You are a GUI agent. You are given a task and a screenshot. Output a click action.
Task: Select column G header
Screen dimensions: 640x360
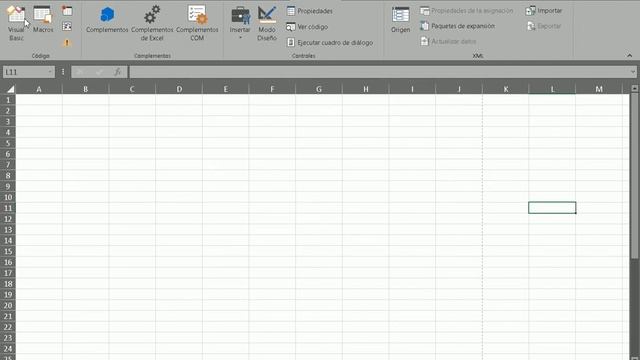tap(319, 89)
